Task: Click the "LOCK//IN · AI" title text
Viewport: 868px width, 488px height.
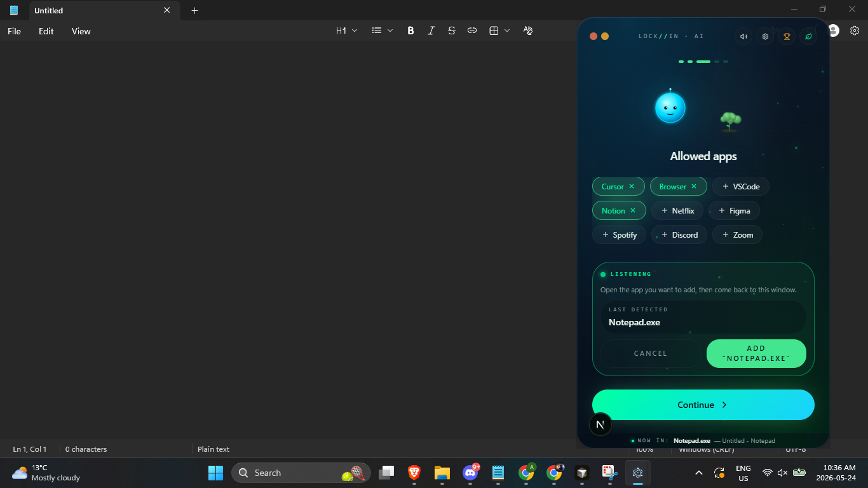Action: [x=671, y=36]
